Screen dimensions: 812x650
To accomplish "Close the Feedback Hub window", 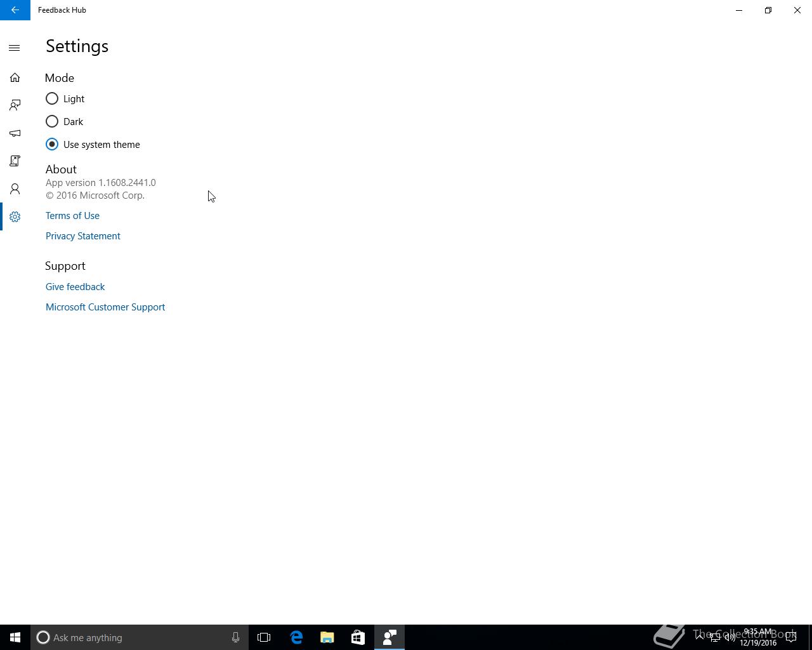I will pos(797,10).
